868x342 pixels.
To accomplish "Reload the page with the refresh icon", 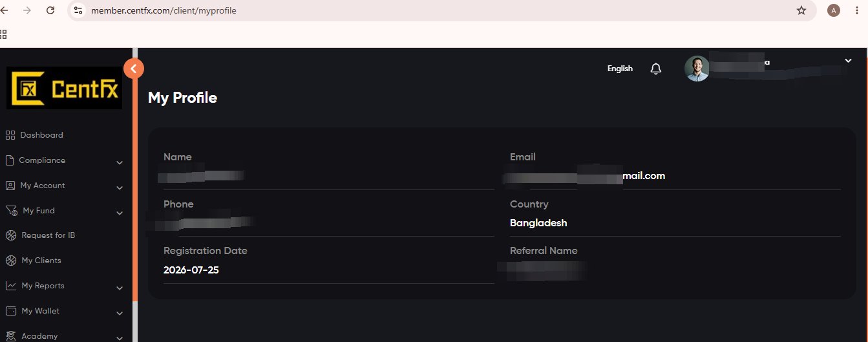I will click(x=50, y=10).
